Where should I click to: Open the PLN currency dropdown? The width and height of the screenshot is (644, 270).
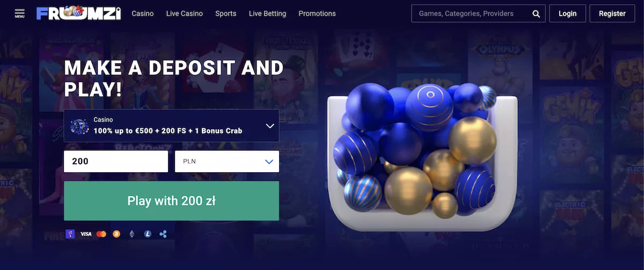227,162
